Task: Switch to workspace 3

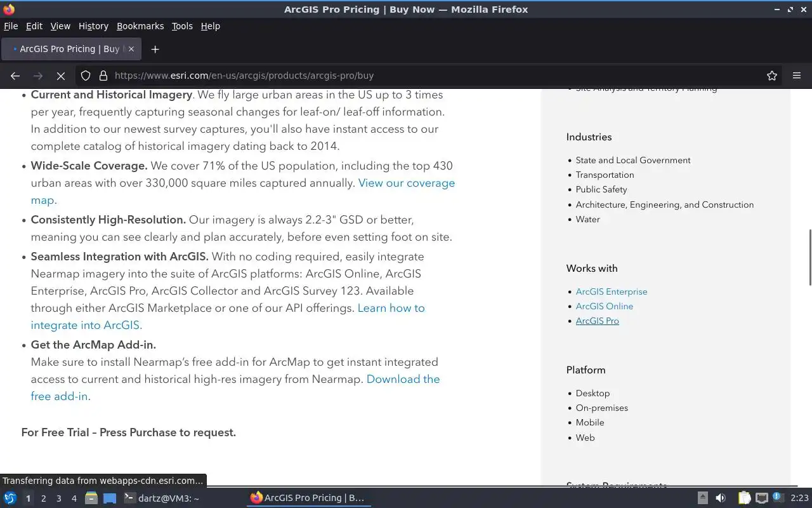Action: click(x=59, y=498)
